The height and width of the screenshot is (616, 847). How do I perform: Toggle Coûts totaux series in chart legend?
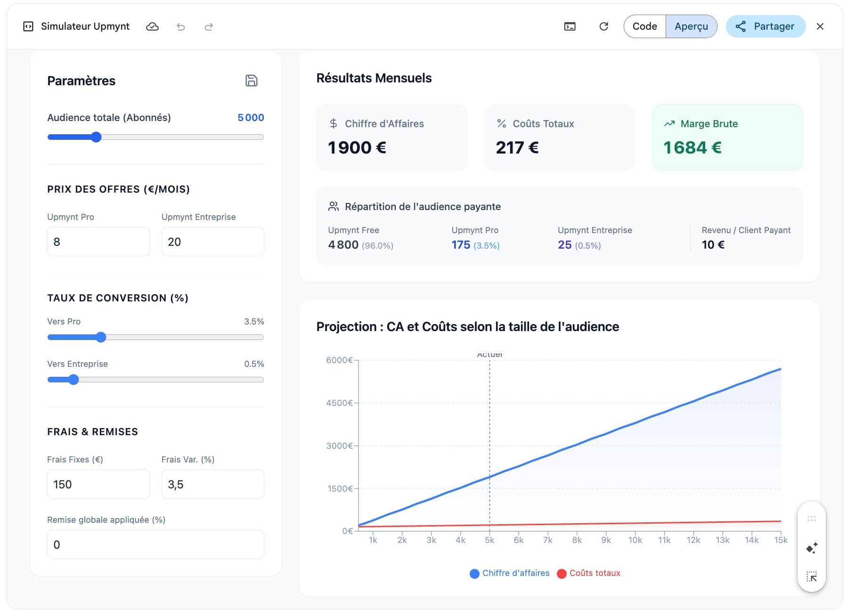click(x=589, y=573)
